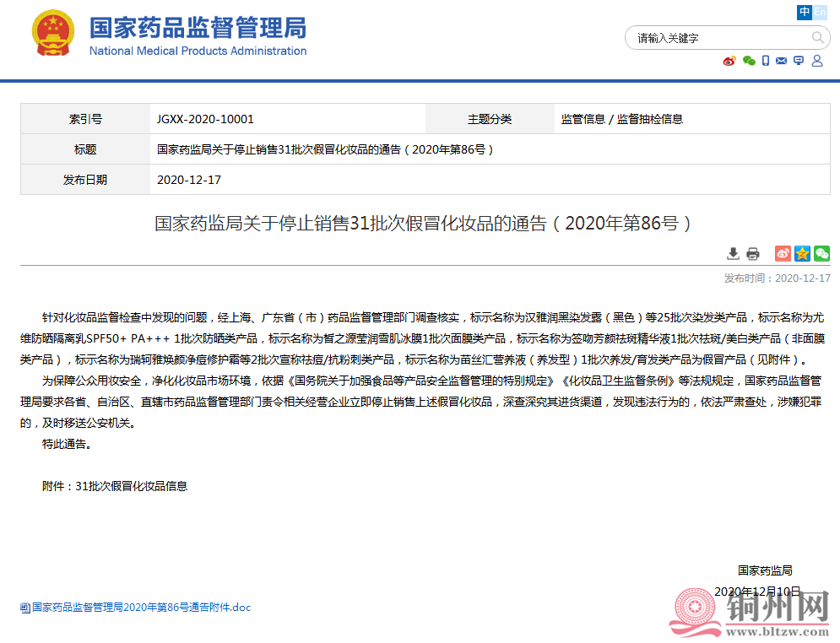Screen dimensions: 840x643
Task: Click 附件：31批次假冒化妆品信息 line
Action: pos(115,486)
